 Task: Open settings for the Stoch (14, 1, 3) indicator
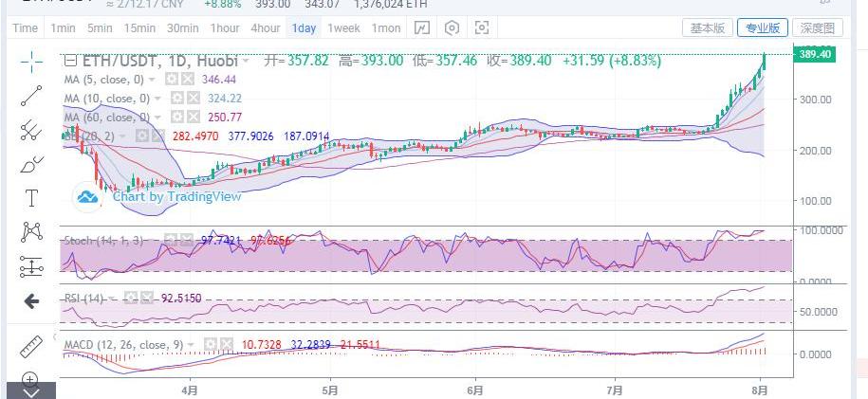[171, 240]
